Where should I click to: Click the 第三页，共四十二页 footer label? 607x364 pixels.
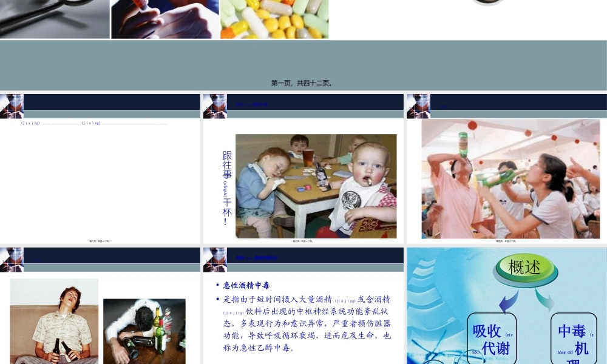click(x=303, y=240)
